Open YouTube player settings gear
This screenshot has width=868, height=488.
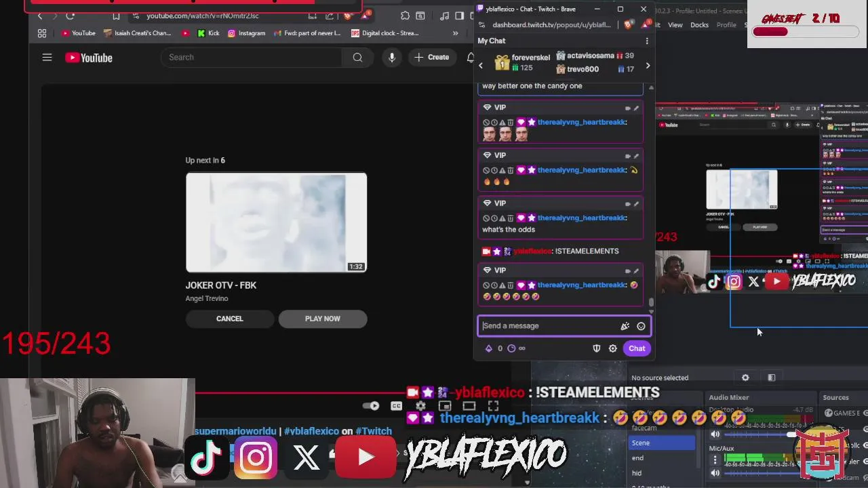click(x=420, y=406)
